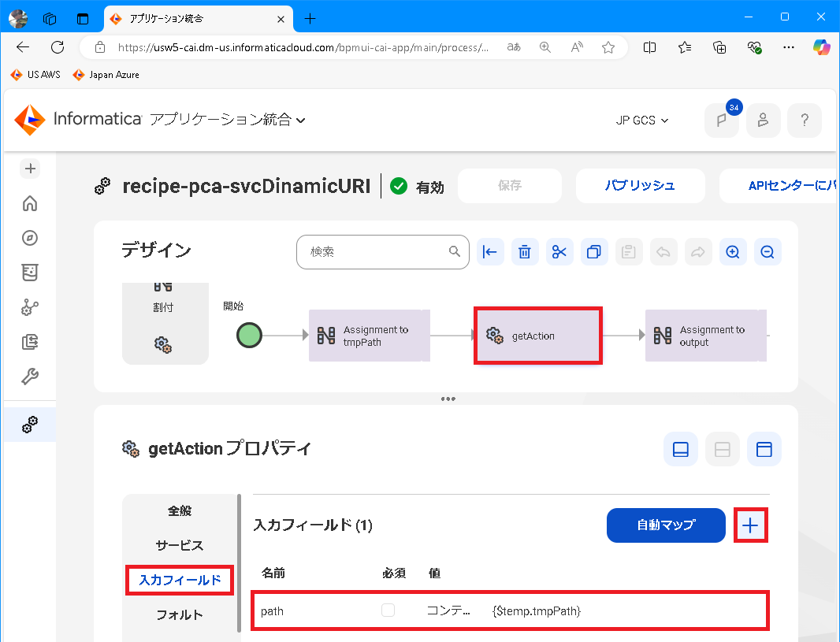Click the scissors cut icon

point(559,251)
